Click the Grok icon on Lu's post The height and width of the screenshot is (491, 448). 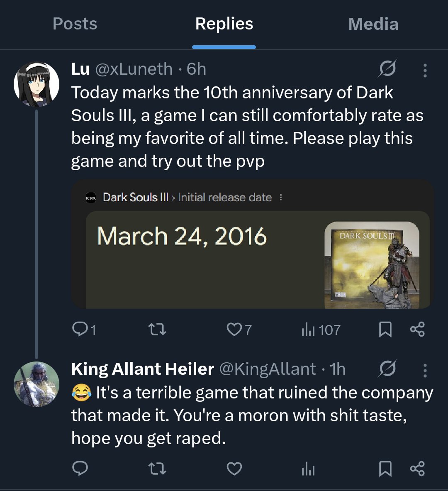click(x=387, y=69)
